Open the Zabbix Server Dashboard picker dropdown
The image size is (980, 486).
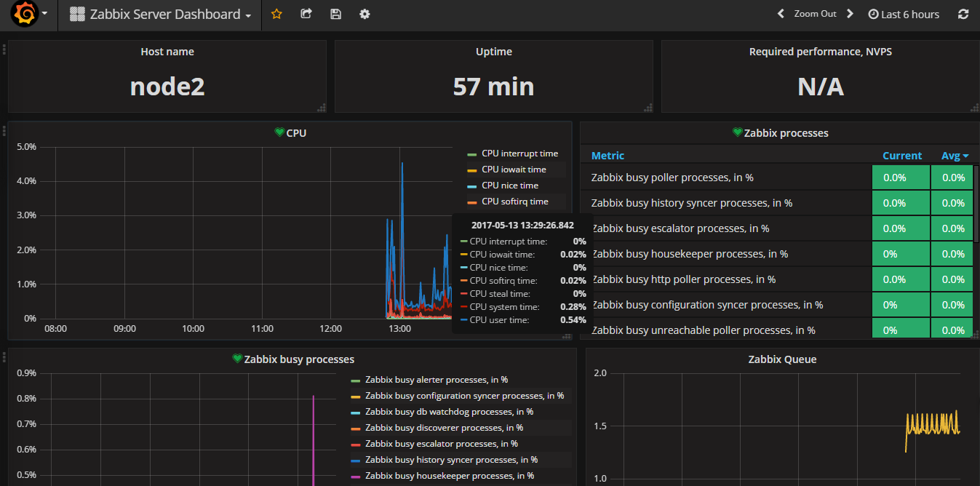[160, 15]
